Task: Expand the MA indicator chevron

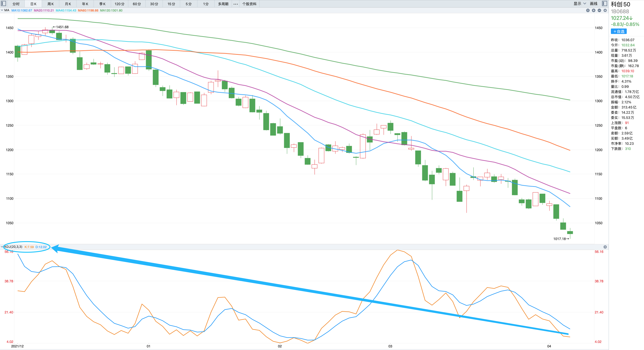Action: point(2,11)
